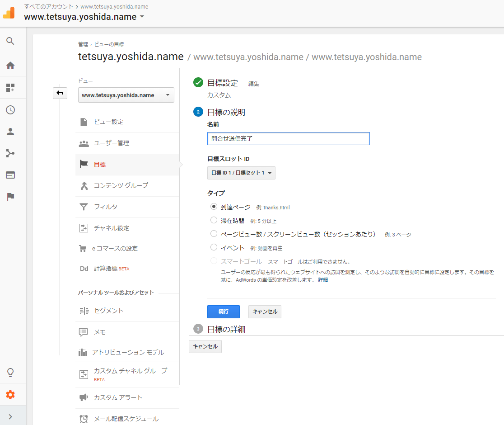This screenshot has height=425, width=504.
Task: Open the Acquisition icon in sidebar
Action: tap(10, 153)
